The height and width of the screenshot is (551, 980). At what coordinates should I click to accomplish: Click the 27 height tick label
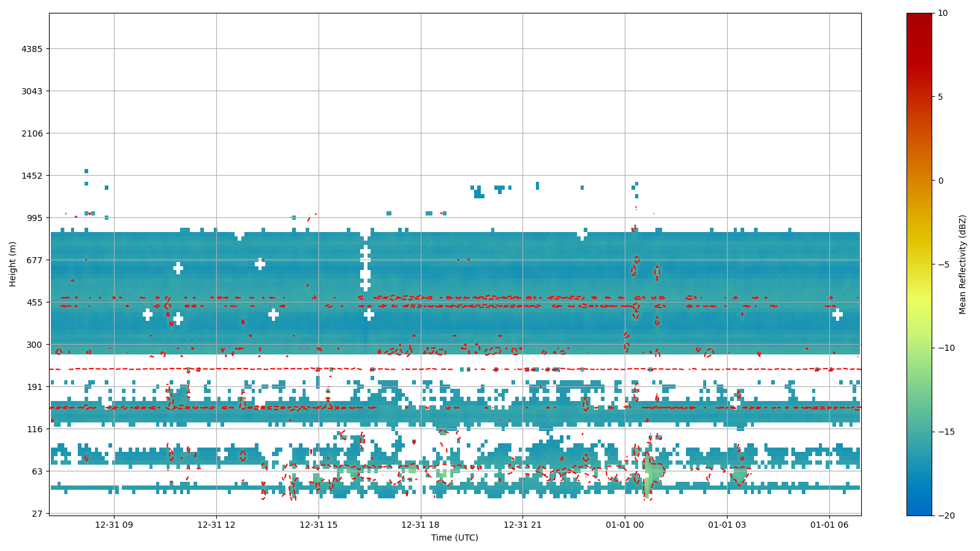[37, 514]
